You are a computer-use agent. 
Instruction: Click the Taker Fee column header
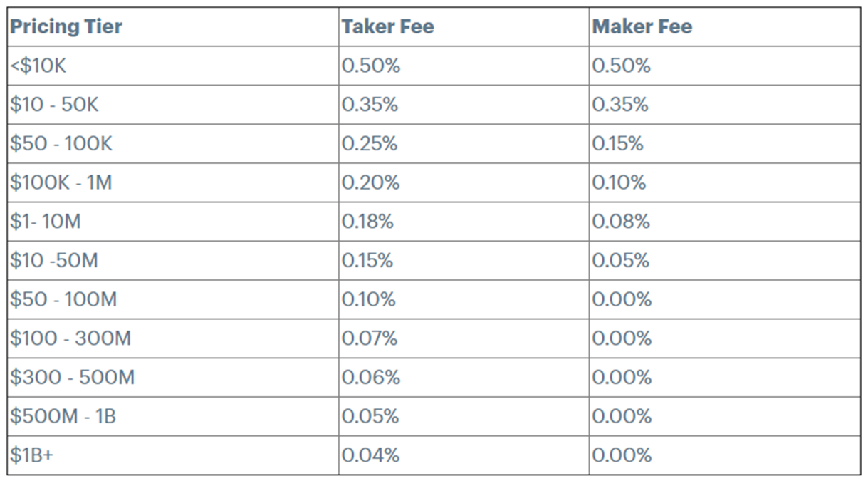464,27
